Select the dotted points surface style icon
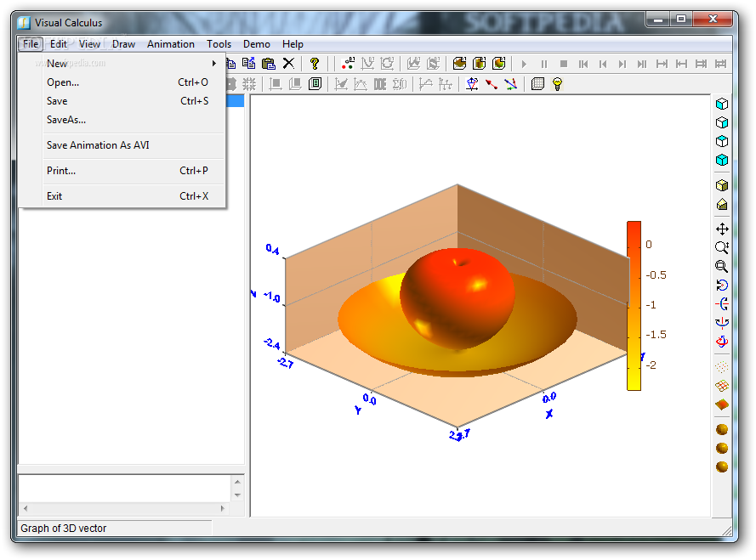The height and width of the screenshot is (560, 756). pos(722,367)
